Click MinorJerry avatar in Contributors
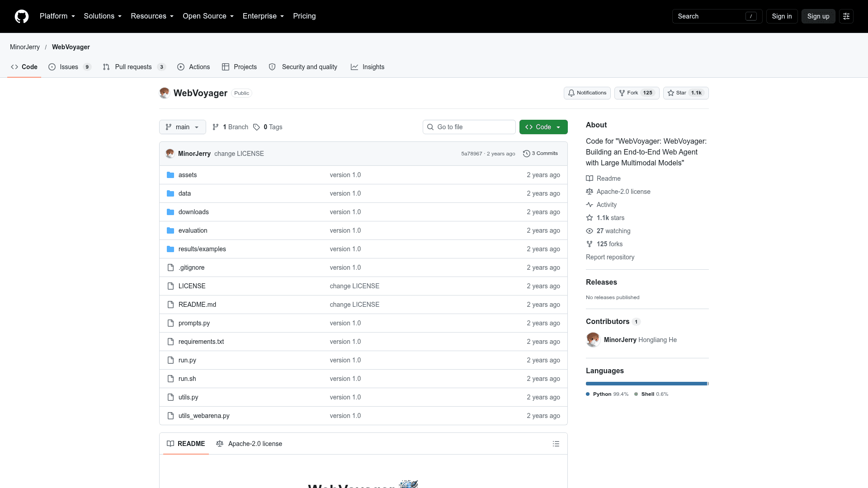Screen dimensions: 868x488 tap(593, 340)
